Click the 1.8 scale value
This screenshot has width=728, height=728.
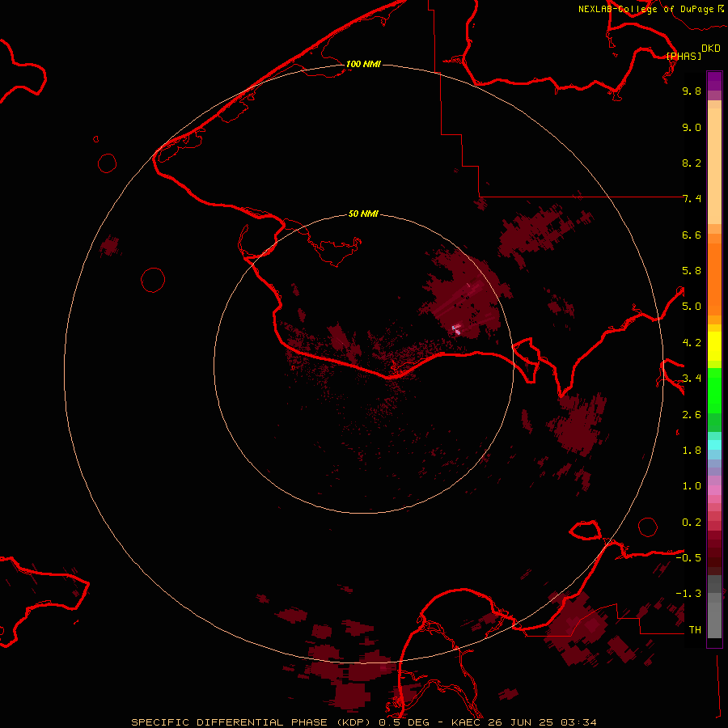point(692,451)
